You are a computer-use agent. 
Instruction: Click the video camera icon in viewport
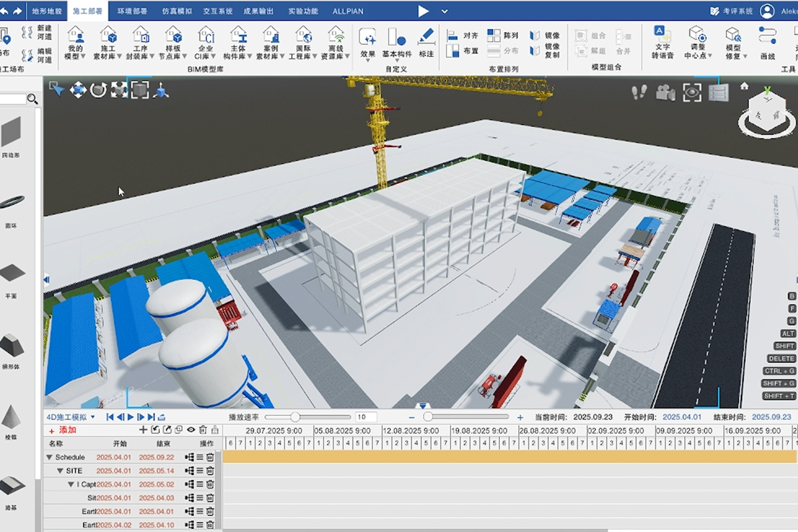point(665,92)
